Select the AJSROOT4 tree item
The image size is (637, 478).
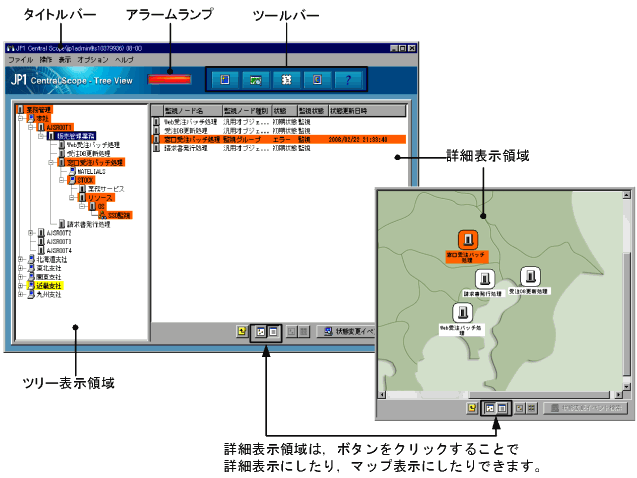pyautogui.click(x=59, y=251)
